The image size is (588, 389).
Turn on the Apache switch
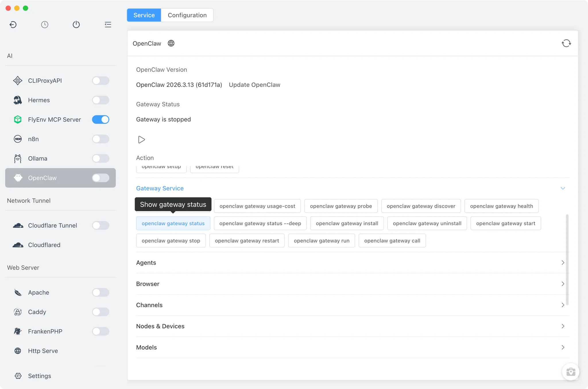(100, 292)
